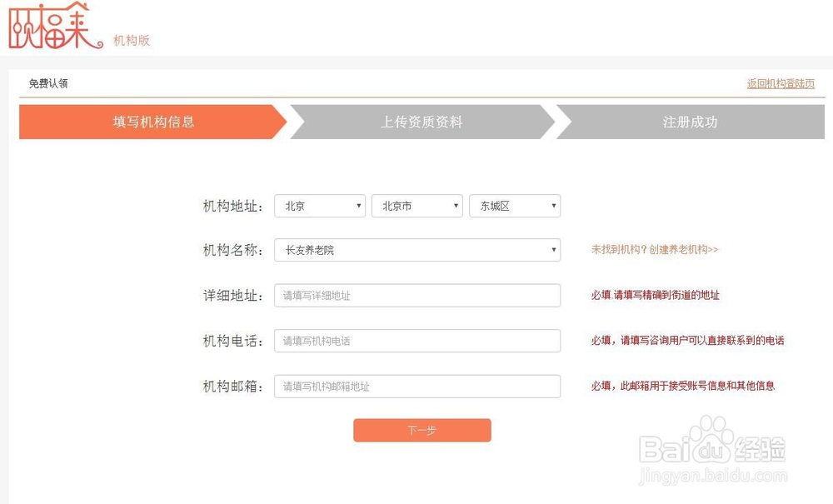Image resolution: width=833 pixels, height=504 pixels.
Task: Open the 北京 province dropdown
Action: [x=320, y=206]
